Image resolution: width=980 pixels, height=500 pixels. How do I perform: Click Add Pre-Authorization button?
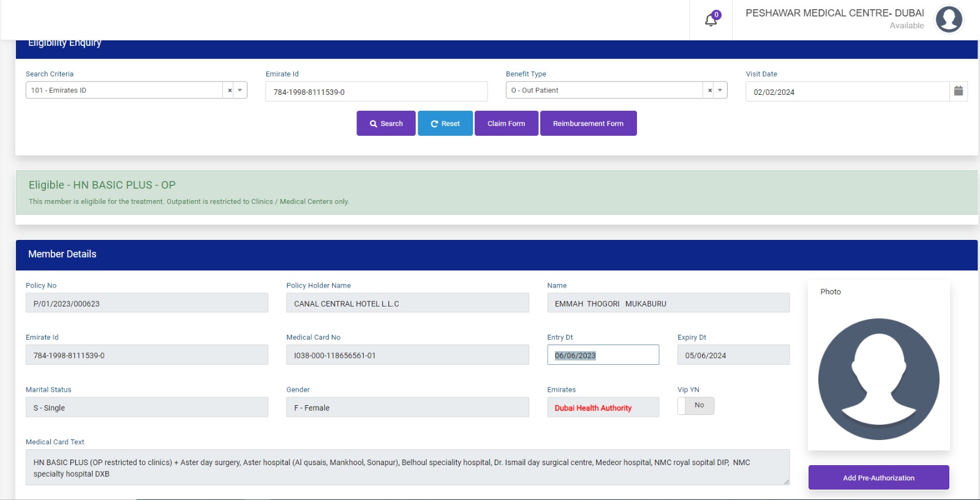[878, 478]
